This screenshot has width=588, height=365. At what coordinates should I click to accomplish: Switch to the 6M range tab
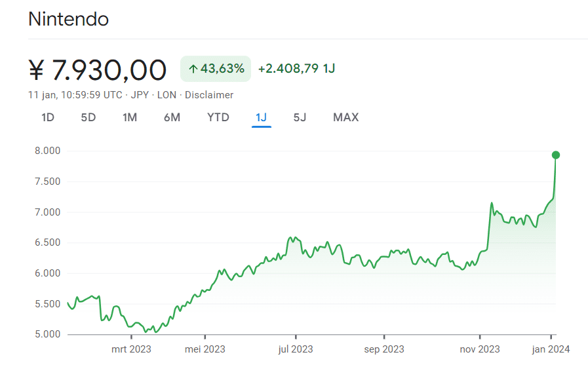(x=172, y=118)
